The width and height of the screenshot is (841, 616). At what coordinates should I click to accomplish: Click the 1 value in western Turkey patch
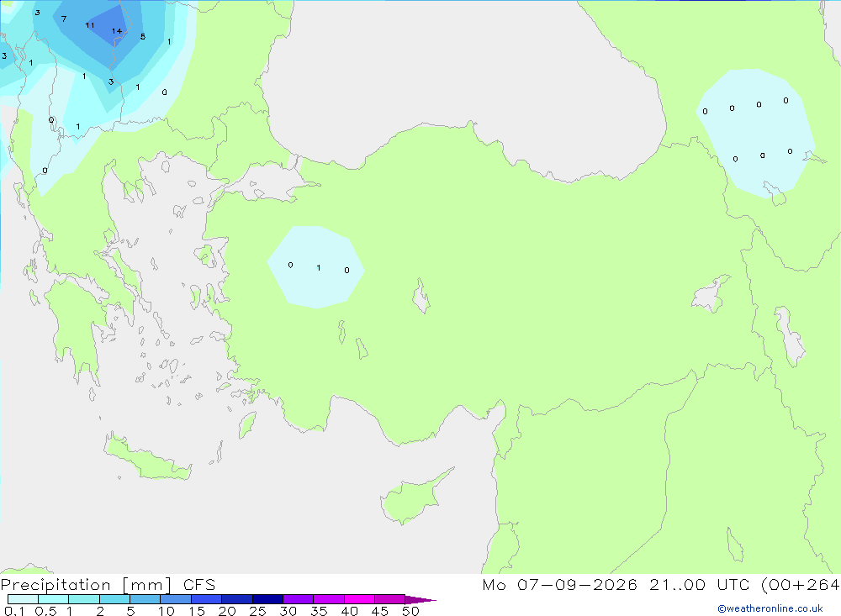click(x=319, y=267)
